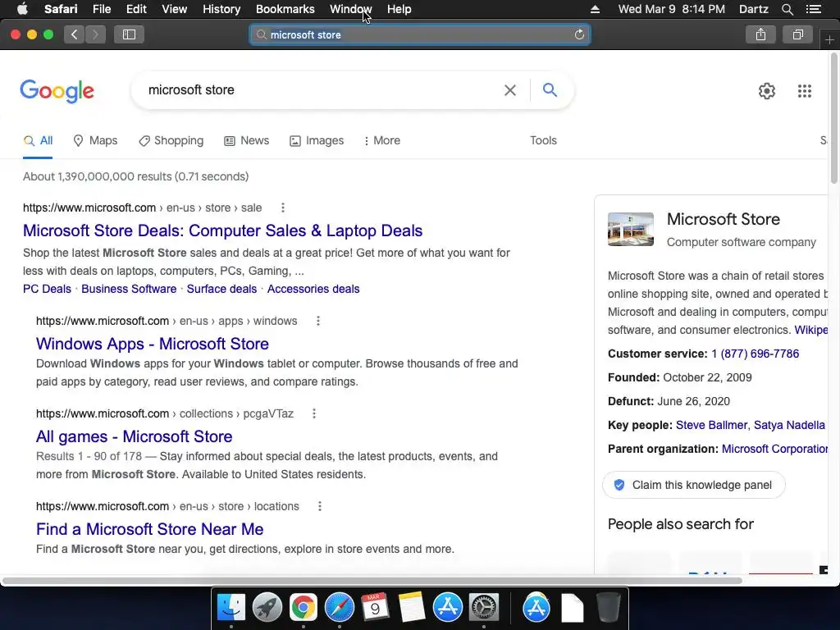Open Notification Center list icon
Image resolution: width=840 pixels, height=630 pixels.
point(814,9)
